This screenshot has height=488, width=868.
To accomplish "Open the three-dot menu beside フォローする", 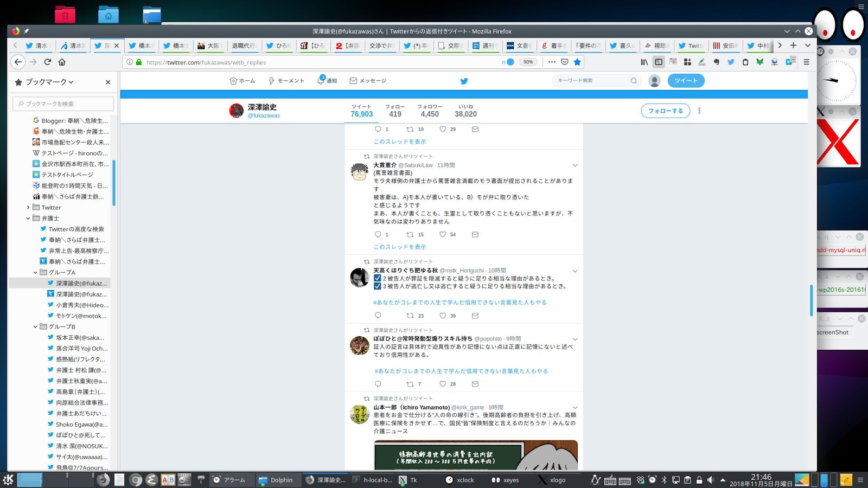I will pos(699,111).
